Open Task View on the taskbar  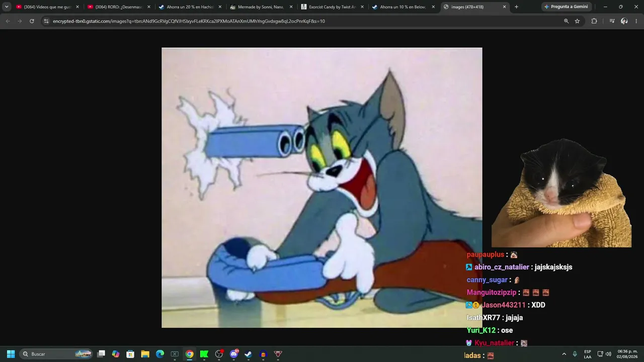tap(101, 354)
